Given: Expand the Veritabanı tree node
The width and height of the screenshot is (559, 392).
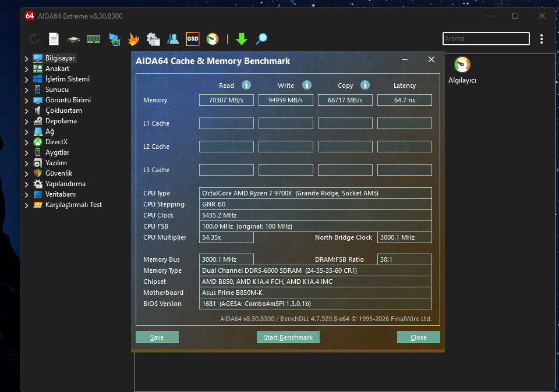Looking at the screenshot, I should click(26, 195).
